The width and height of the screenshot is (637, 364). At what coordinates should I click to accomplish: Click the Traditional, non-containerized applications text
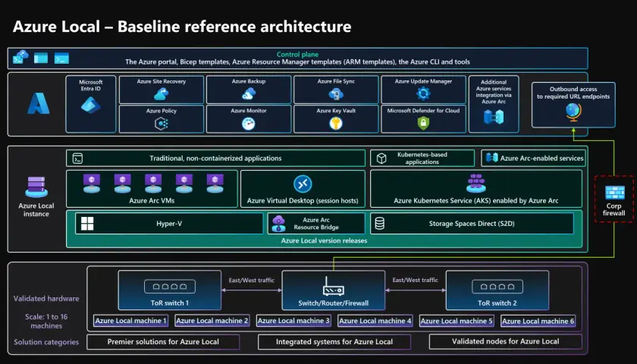(215, 158)
